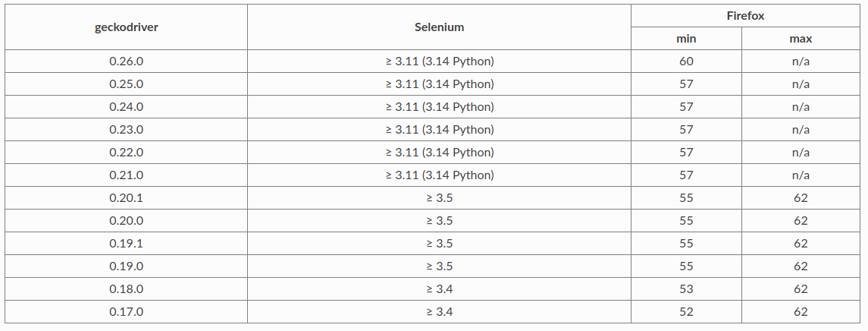Click the geckodriver 0.22.0 cell
The image size is (868, 331).
pos(126,153)
